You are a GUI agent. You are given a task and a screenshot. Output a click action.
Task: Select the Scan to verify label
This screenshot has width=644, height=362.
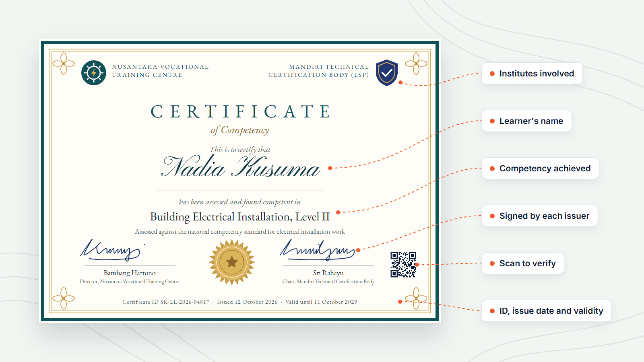[523, 263]
